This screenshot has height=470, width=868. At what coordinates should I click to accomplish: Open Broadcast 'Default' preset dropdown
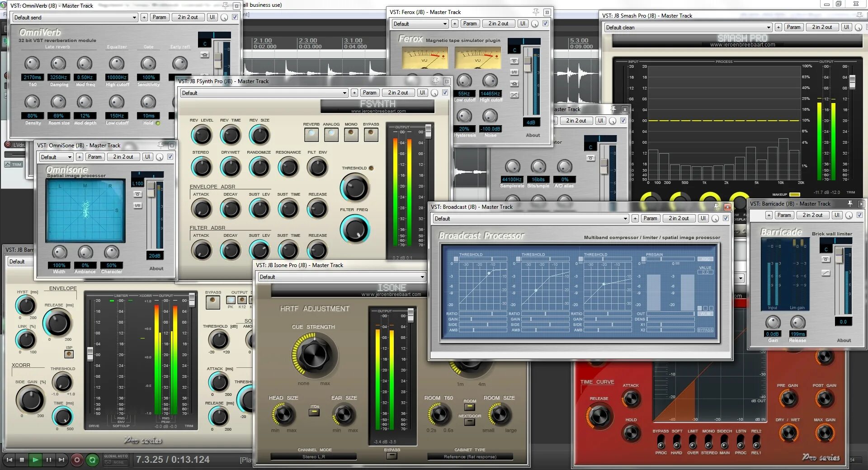point(531,218)
